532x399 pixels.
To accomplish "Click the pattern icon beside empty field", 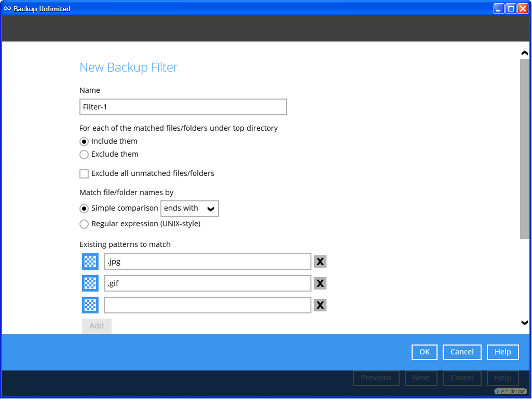I will coord(90,305).
